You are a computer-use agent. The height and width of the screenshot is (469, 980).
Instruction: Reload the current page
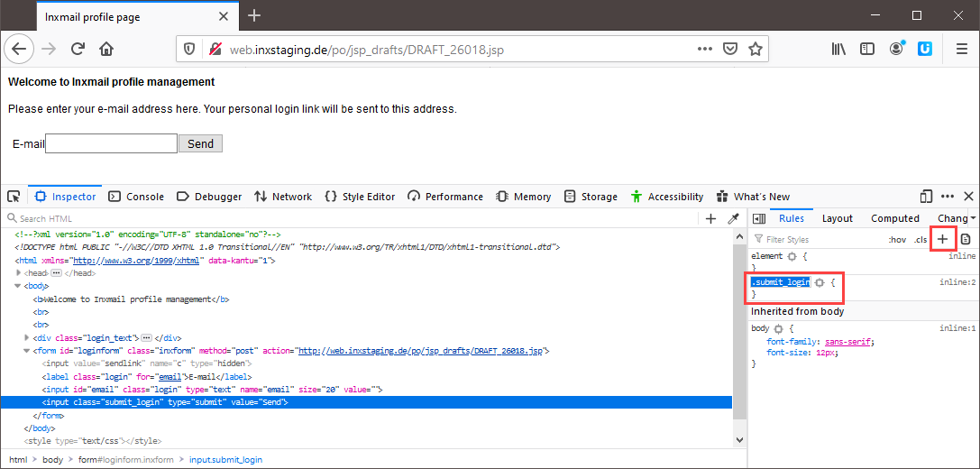tap(78, 49)
